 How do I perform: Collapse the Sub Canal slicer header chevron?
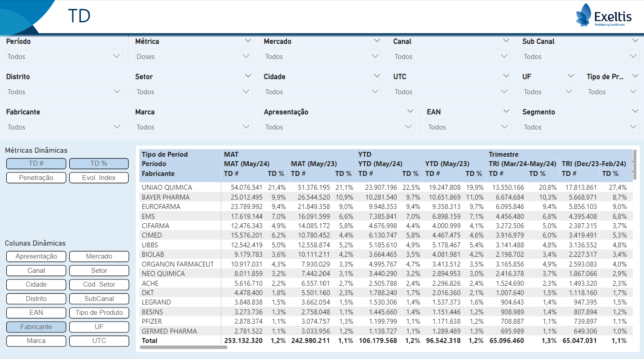click(635, 41)
